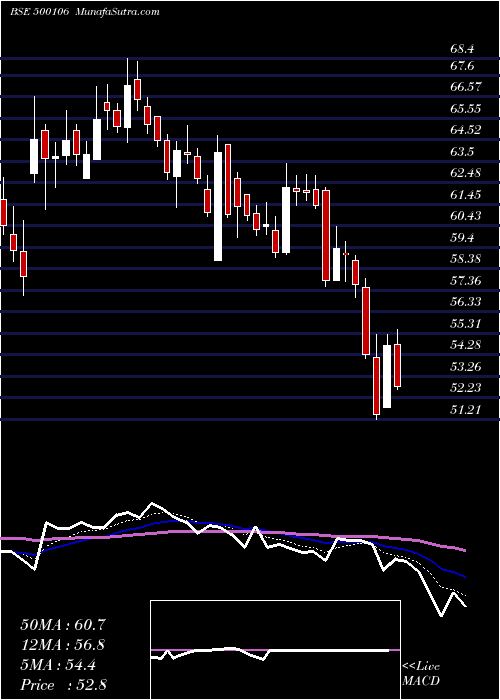Click the 63.5 price axis label
The height and width of the screenshot is (700, 500).
click(462, 152)
